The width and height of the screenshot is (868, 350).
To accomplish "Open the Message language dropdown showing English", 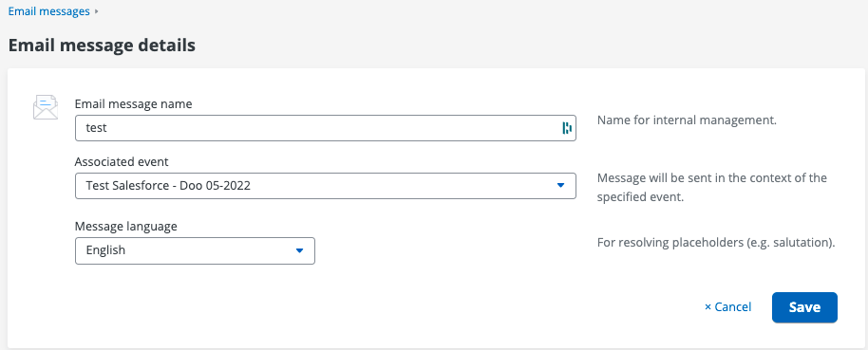I will [195, 250].
